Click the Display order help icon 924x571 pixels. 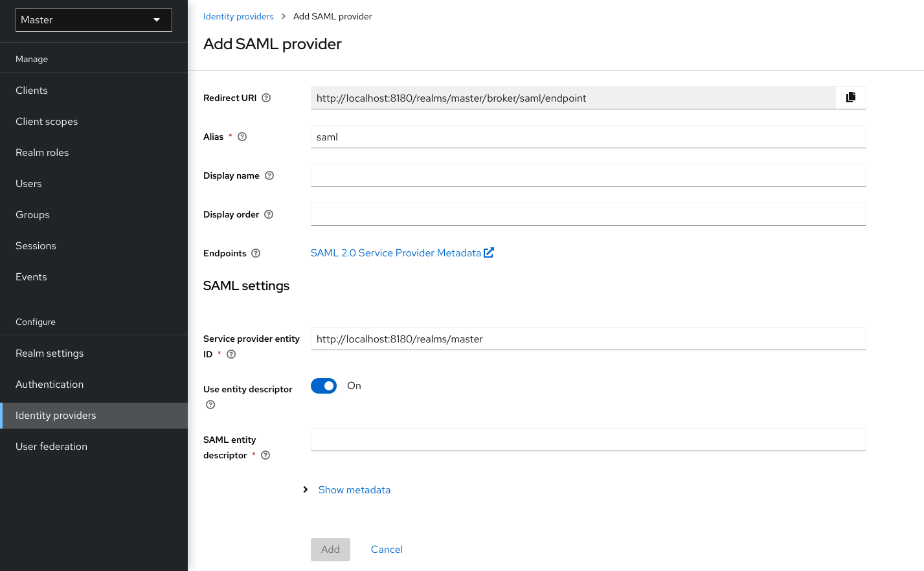(x=269, y=214)
